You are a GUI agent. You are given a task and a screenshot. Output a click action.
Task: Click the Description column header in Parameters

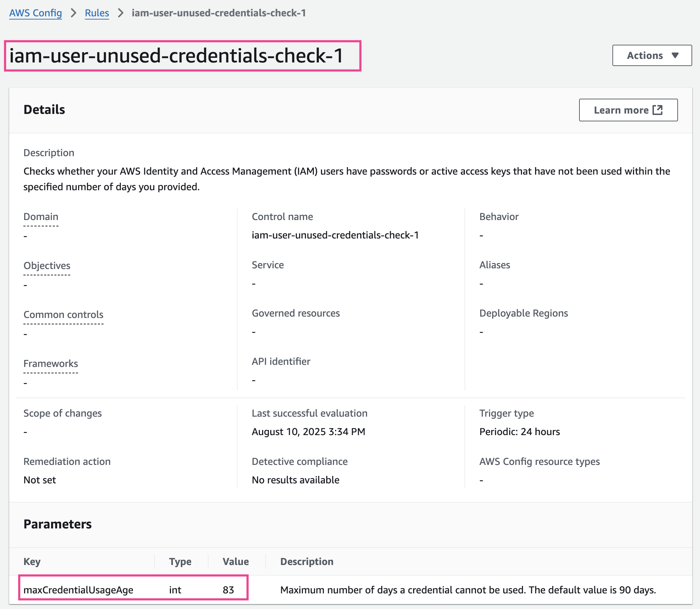pyautogui.click(x=307, y=561)
